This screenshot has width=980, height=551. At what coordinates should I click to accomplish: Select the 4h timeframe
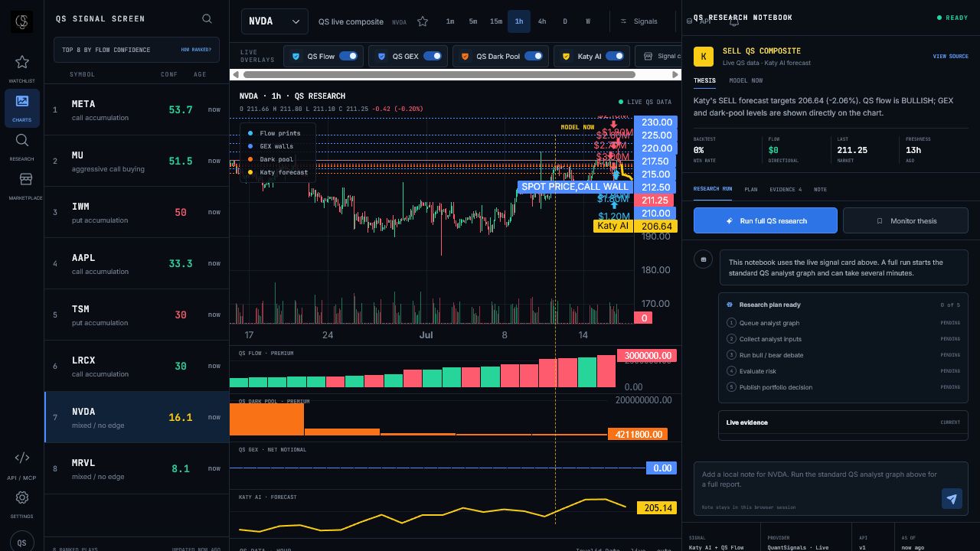point(542,21)
